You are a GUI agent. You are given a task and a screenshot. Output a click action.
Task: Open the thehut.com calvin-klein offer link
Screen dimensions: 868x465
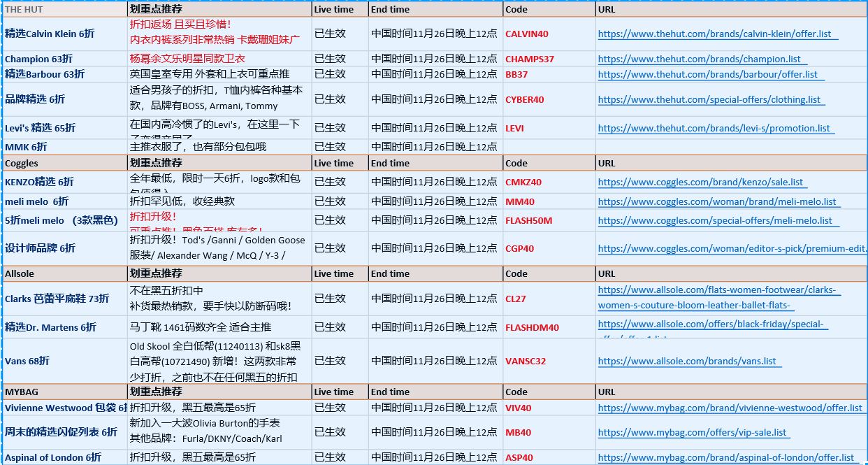pos(714,34)
